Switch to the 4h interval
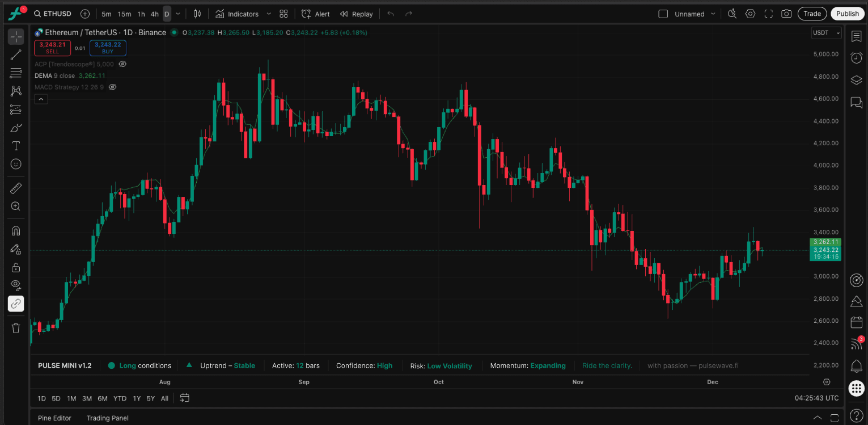The height and width of the screenshot is (425, 868). 154,14
